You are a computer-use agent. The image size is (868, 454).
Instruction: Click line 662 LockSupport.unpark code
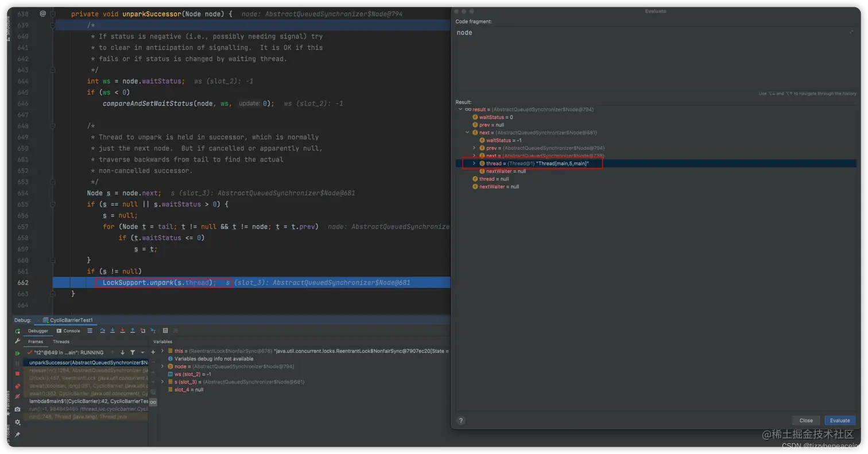coord(160,283)
